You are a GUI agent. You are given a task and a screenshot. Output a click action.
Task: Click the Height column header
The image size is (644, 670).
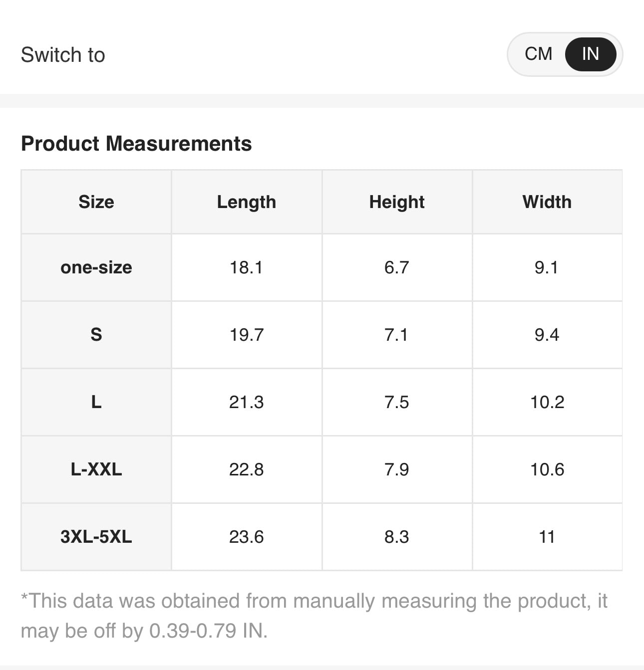[x=397, y=202]
